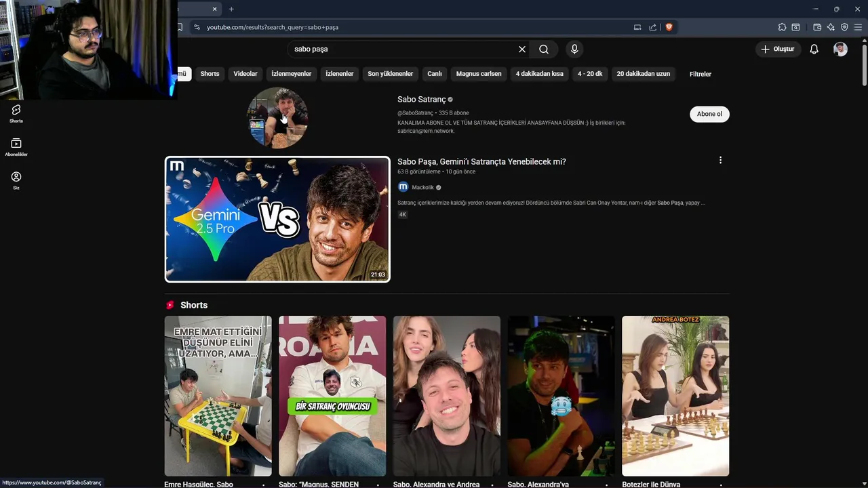Open the notifications bell
The image size is (868, 488).
[x=814, y=49]
